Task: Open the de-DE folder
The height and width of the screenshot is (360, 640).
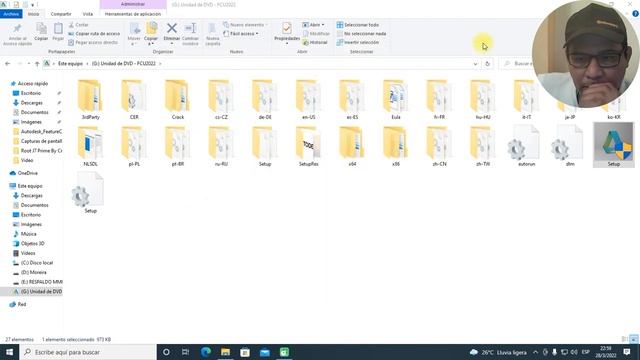Action: (265, 100)
